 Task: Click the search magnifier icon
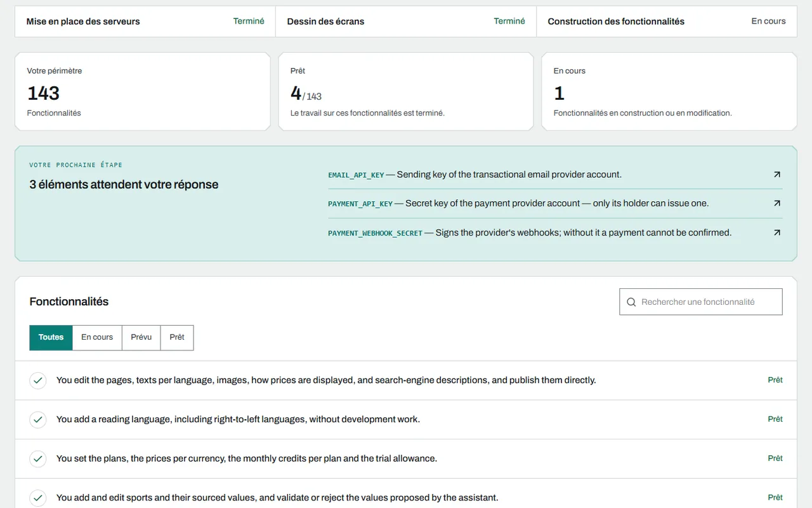click(x=631, y=302)
